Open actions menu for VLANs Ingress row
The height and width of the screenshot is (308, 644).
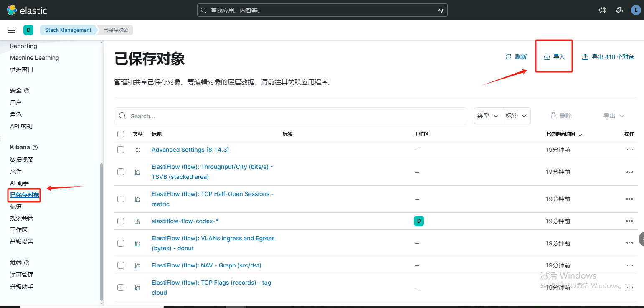point(629,243)
